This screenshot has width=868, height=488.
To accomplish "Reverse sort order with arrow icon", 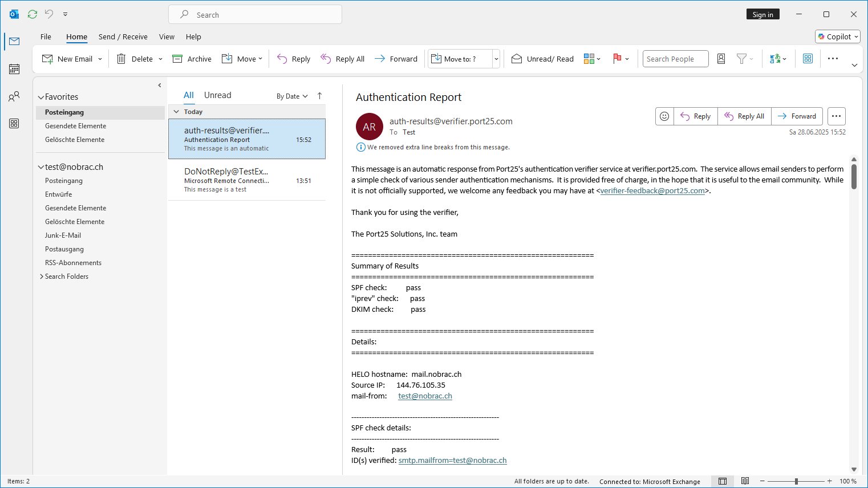I will point(319,96).
